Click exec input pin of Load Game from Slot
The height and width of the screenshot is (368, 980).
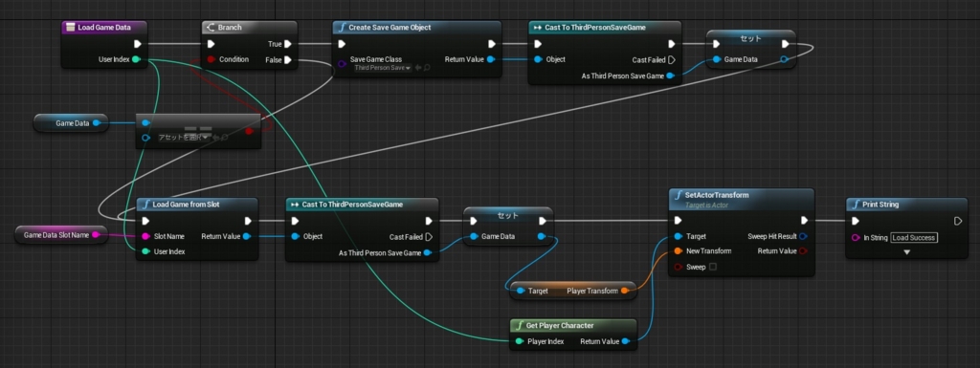pyautogui.click(x=145, y=221)
